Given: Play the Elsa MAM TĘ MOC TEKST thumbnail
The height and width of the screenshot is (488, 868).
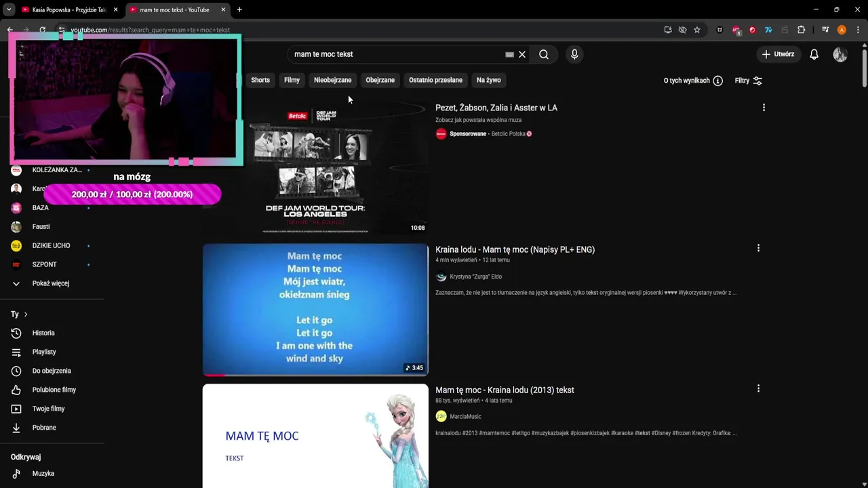Looking at the screenshot, I should point(315,436).
